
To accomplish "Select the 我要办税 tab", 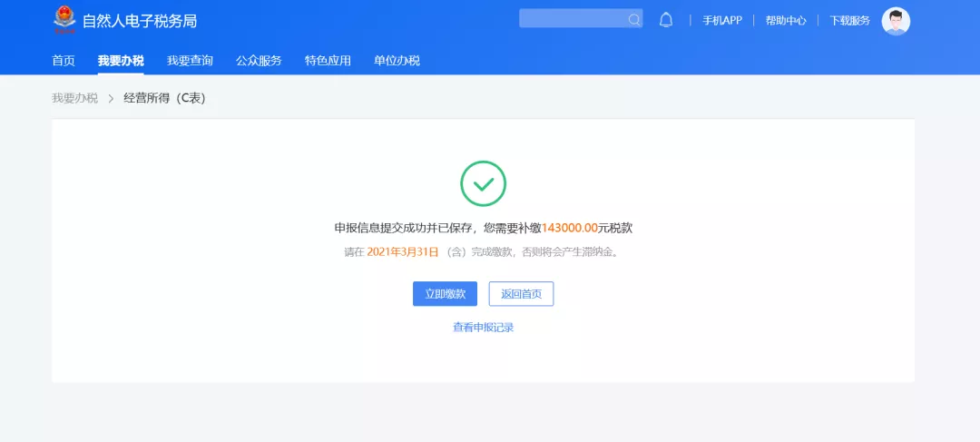I will click(121, 61).
